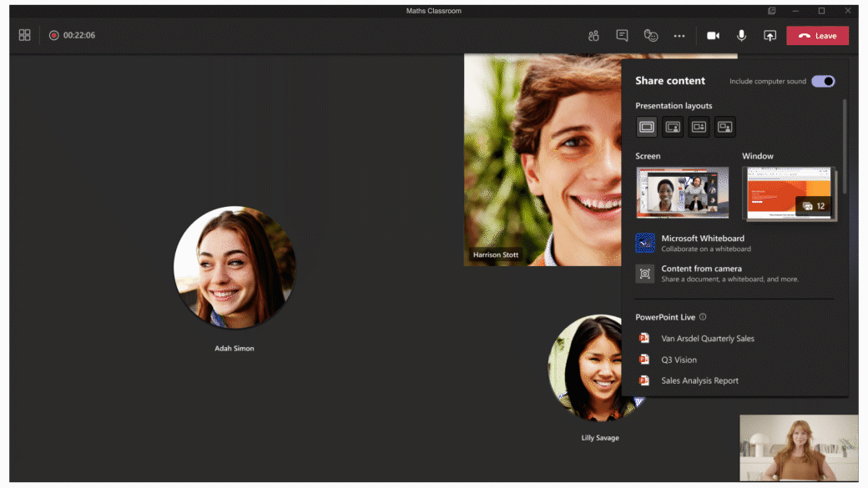The width and height of the screenshot is (868, 488).
Task: Mute the microphone
Action: 741,36
